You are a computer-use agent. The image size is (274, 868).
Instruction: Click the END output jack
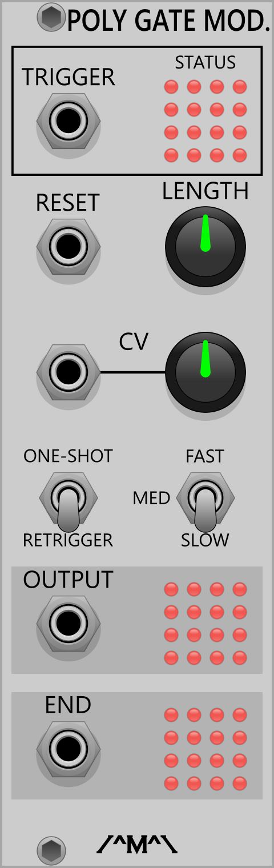(68, 749)
